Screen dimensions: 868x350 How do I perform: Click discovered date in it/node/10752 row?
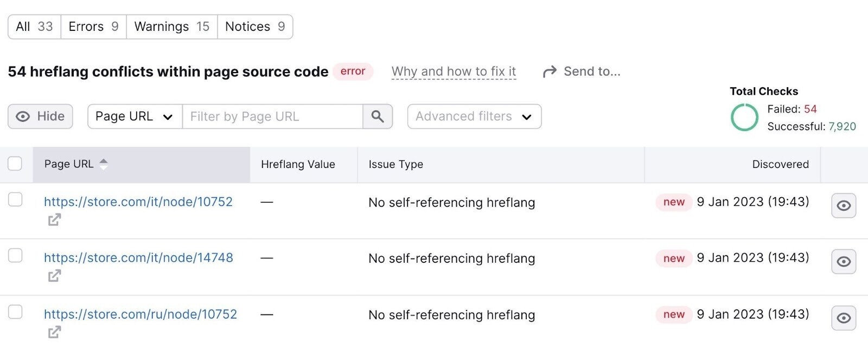(x=753, y=202)
